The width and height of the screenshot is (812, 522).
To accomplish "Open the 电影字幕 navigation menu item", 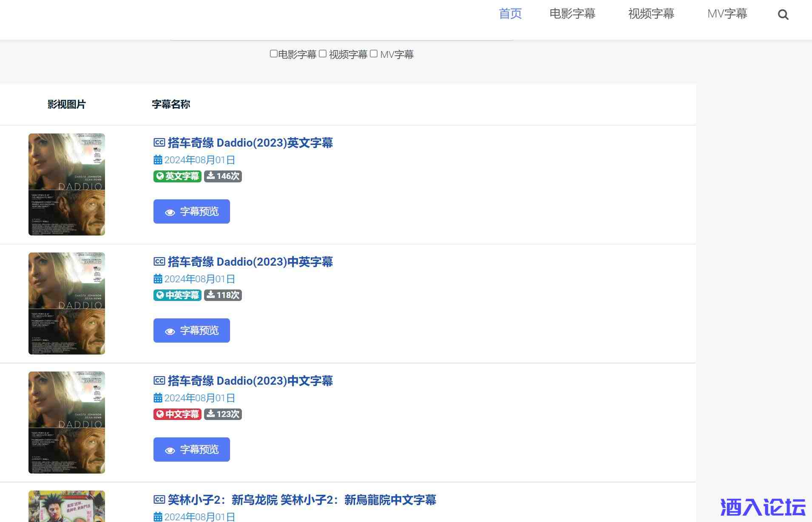I will point(572,14).
